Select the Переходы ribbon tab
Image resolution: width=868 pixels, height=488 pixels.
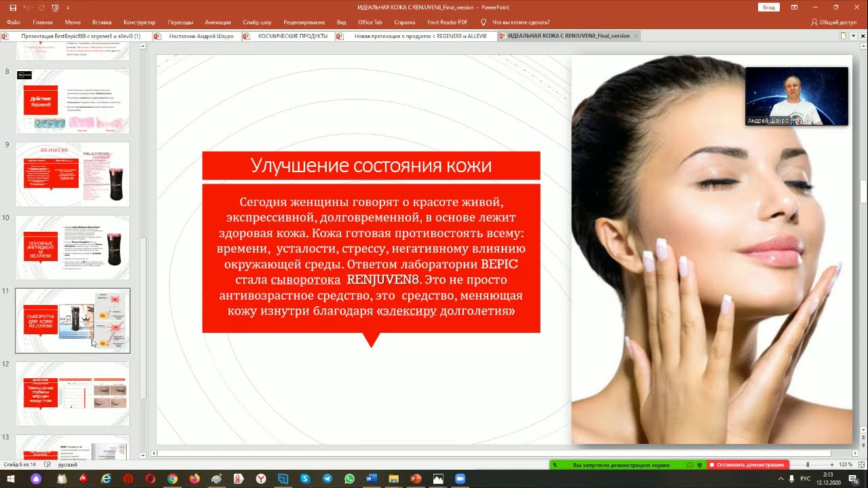click(180, 22)
